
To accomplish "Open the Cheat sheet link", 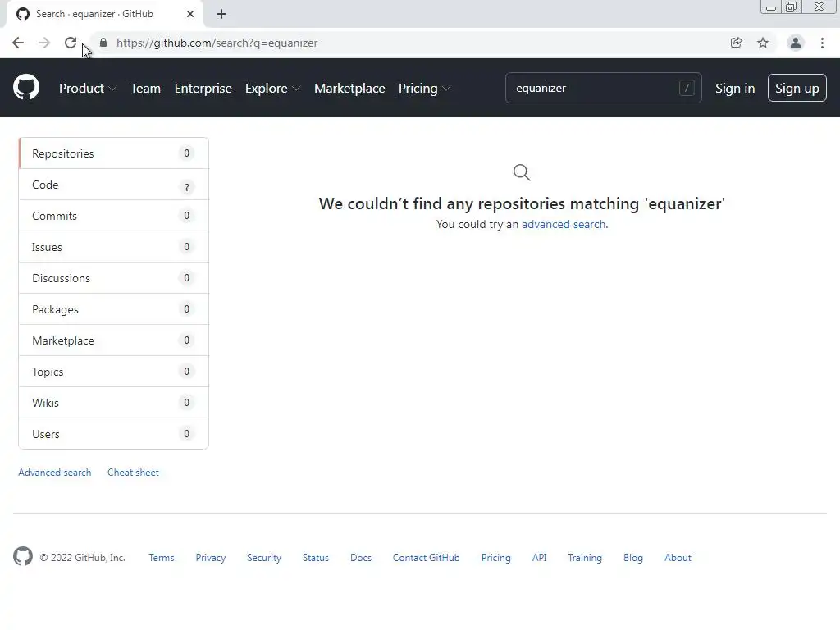I will click(133, 472).
